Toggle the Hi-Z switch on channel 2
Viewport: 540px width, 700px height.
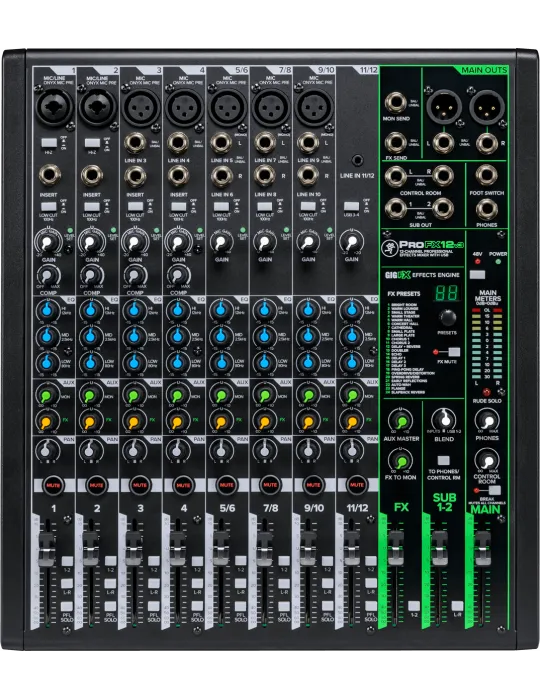pos(92,143)
